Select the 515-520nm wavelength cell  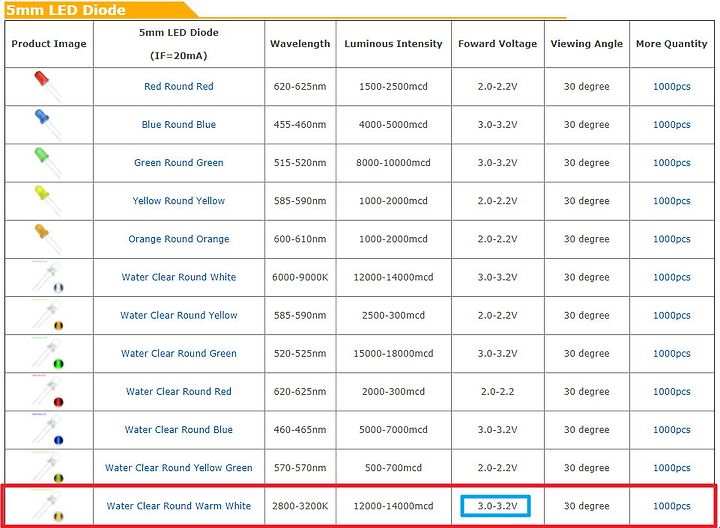[300, 163]
